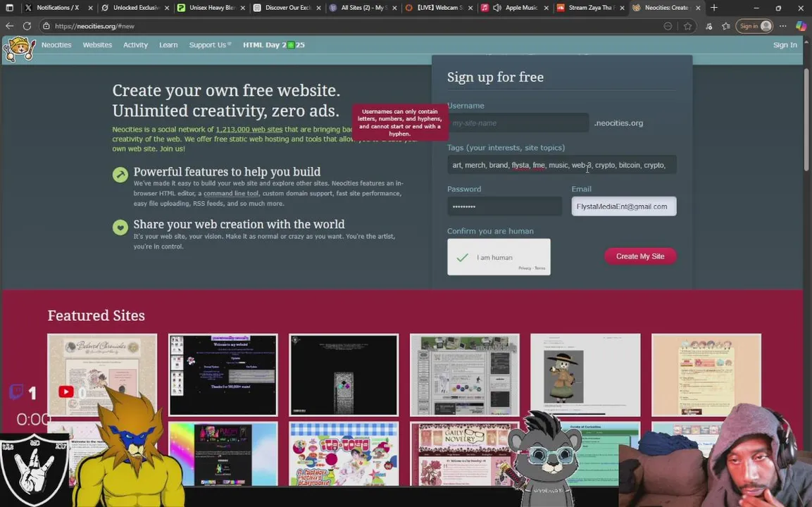Switch to Notifications / X tab
This screenshot has width=812, height=507.
pyautogui.click(x=58, y=8)
